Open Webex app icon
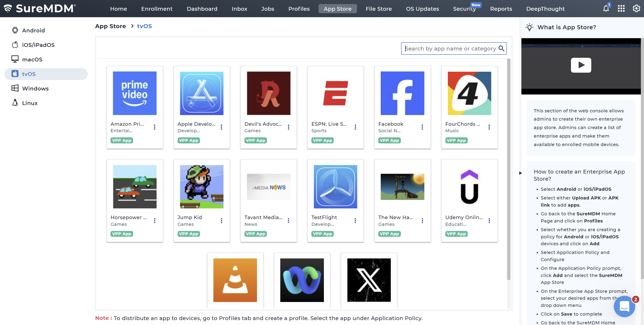The height and width of the screenshot is (325, 644). (x=302, y=280)
